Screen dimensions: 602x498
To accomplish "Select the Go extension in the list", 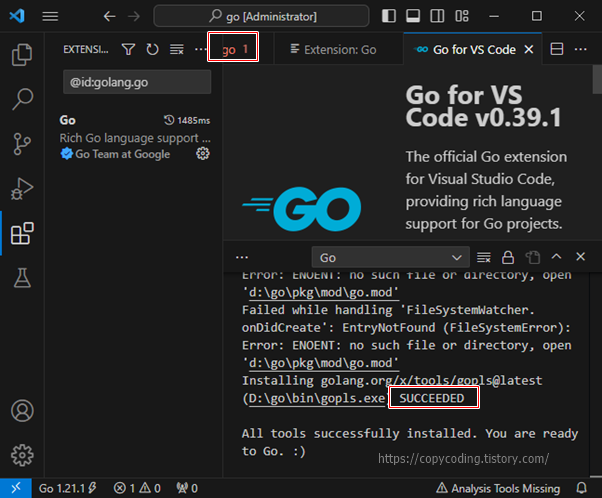I will tap(134, 137).
